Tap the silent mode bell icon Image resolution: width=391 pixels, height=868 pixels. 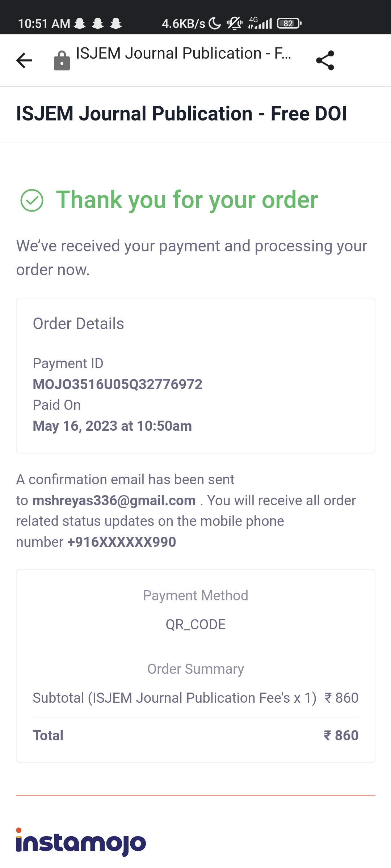point(235,24)
